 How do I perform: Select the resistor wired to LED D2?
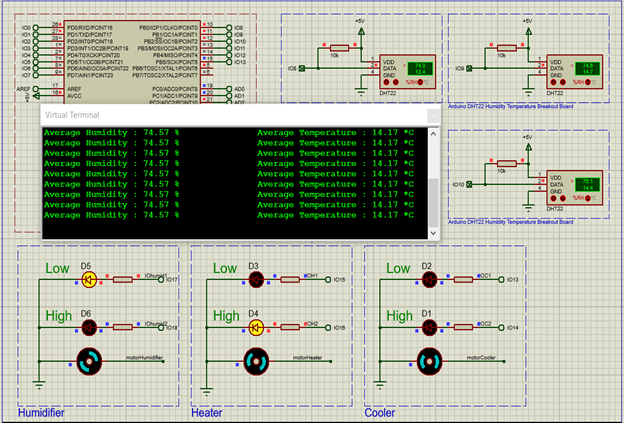click(463, 280)
